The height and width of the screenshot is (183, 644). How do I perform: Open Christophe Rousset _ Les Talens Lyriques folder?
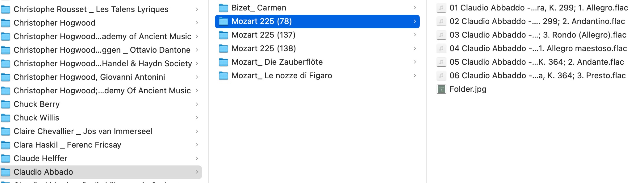click(x=101, y=9)
